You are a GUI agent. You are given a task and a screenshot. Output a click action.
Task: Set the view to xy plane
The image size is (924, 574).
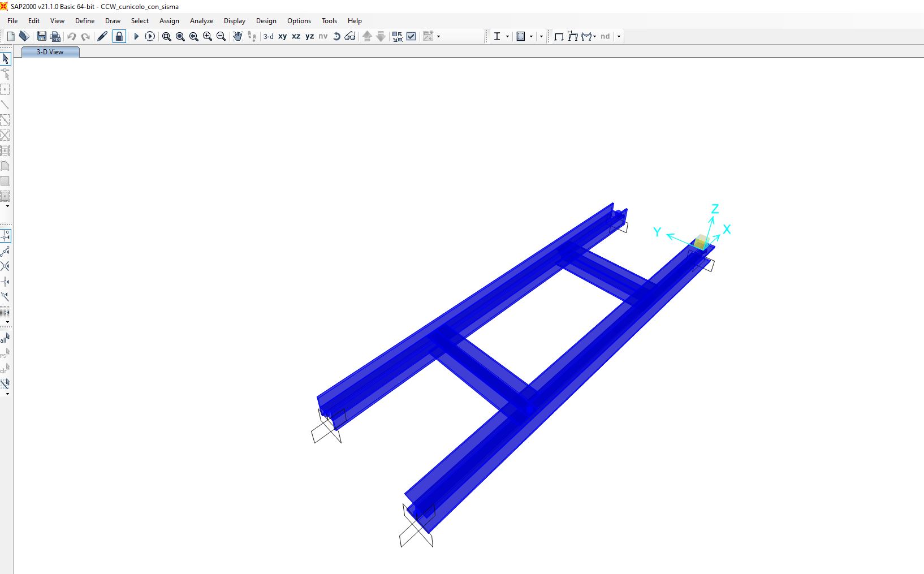tap(282, 36)
